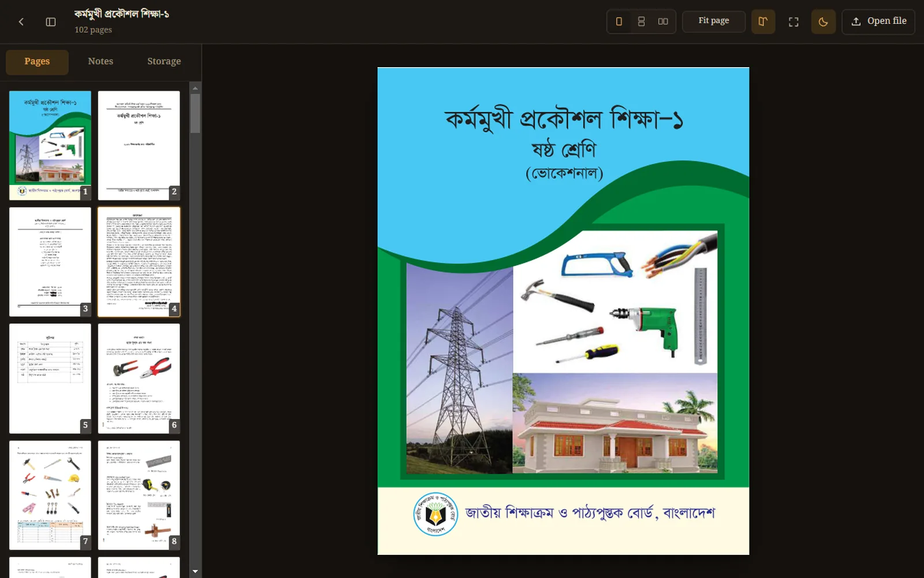Click the sidebar scrollbar down arrow
The width and height of the screenshot is (924, 578).
click(195, 571)
